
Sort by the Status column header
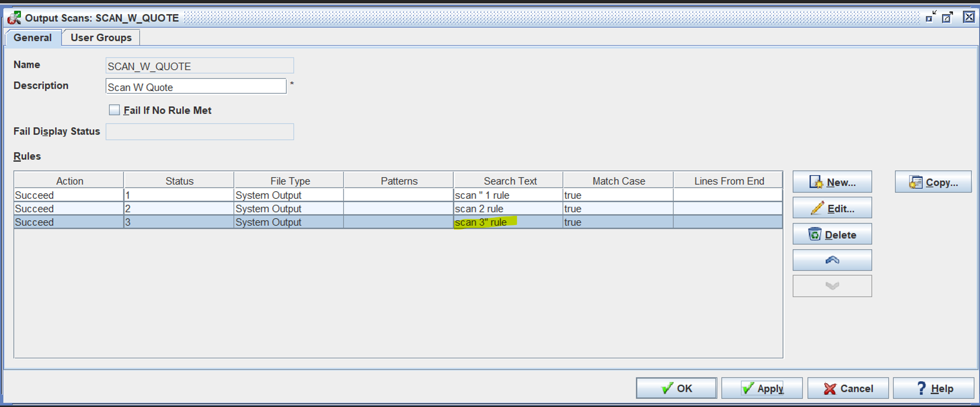pos(179,181)
